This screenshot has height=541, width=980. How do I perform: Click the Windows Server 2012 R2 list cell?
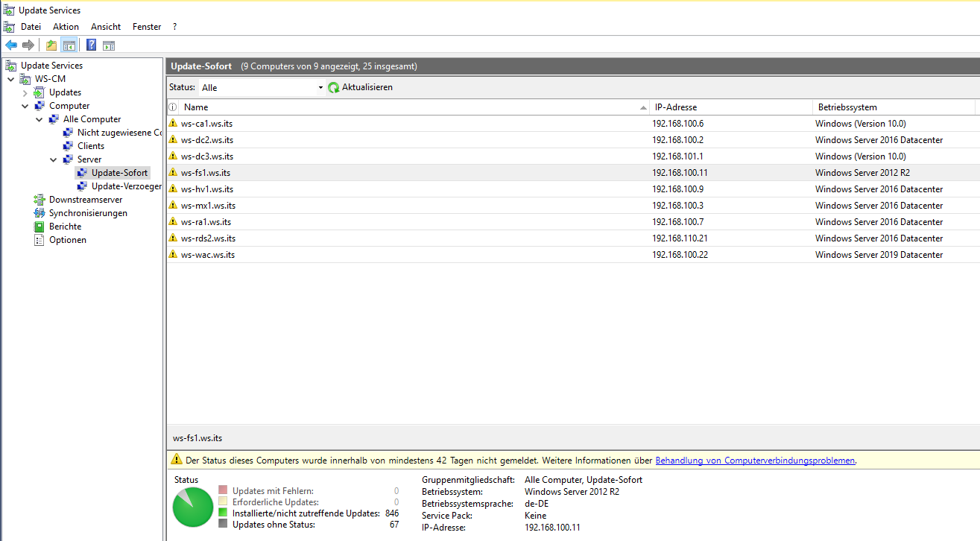pyautogui.click(x=862, y=173)
